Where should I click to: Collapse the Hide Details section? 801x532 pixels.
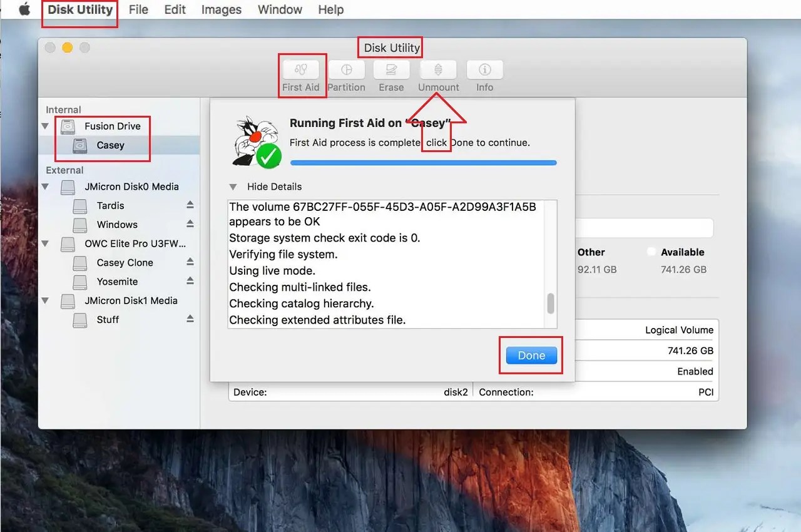click(234, 187)
